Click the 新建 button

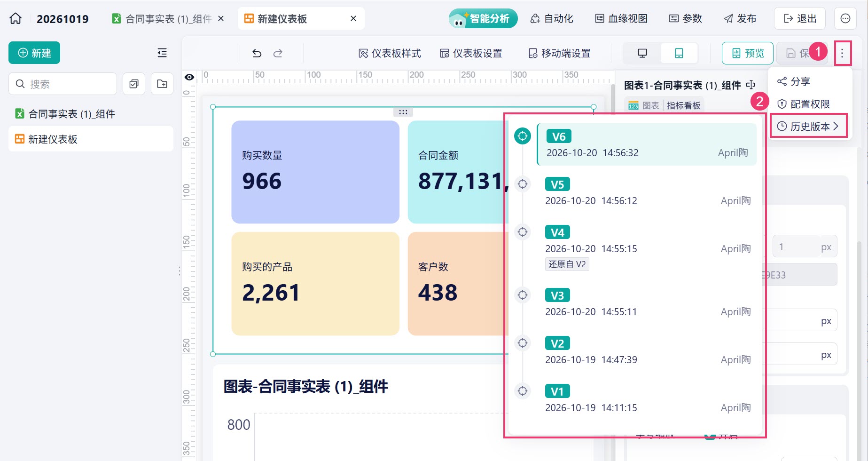pos(34,53)
